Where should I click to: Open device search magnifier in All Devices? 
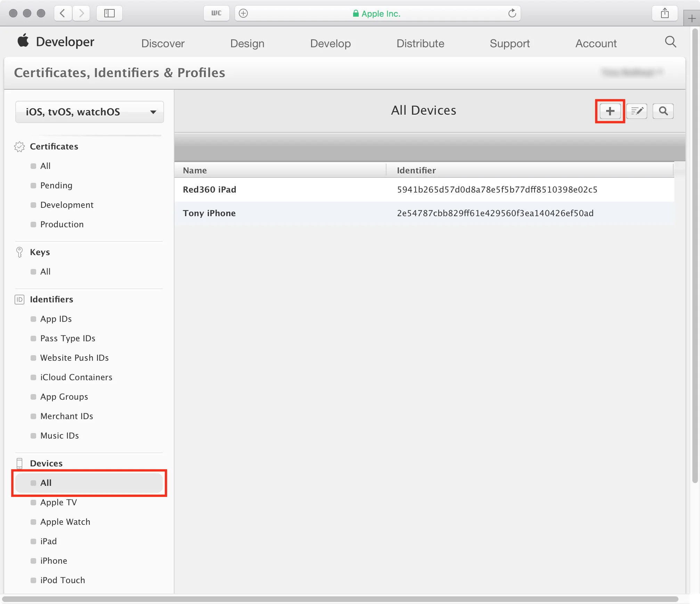[663, 111]
